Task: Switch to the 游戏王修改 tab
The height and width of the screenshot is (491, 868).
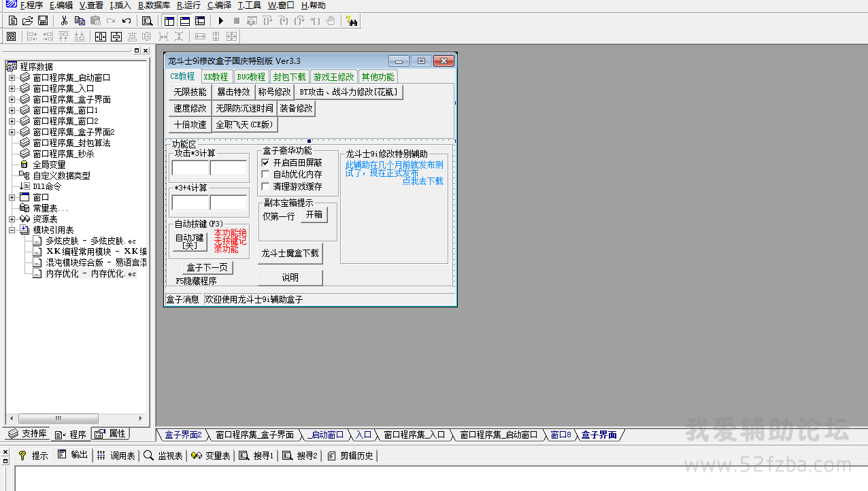Action: coord(333,77)
